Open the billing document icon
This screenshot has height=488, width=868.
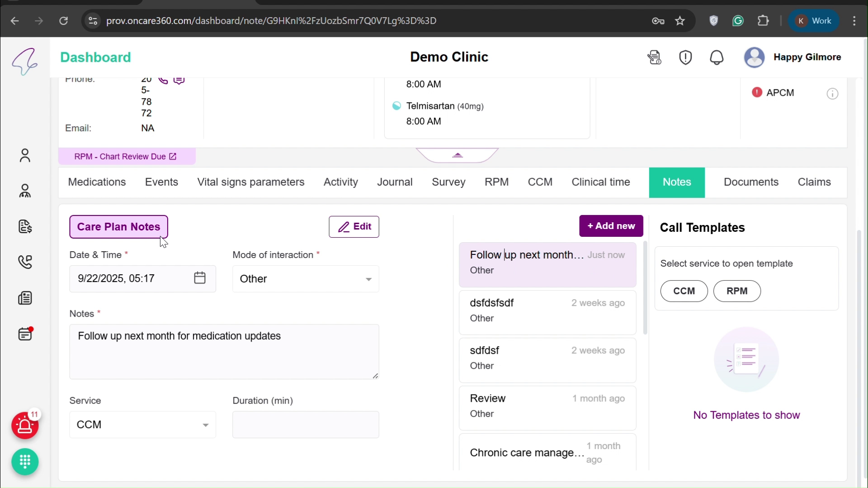tap(25, 227)
